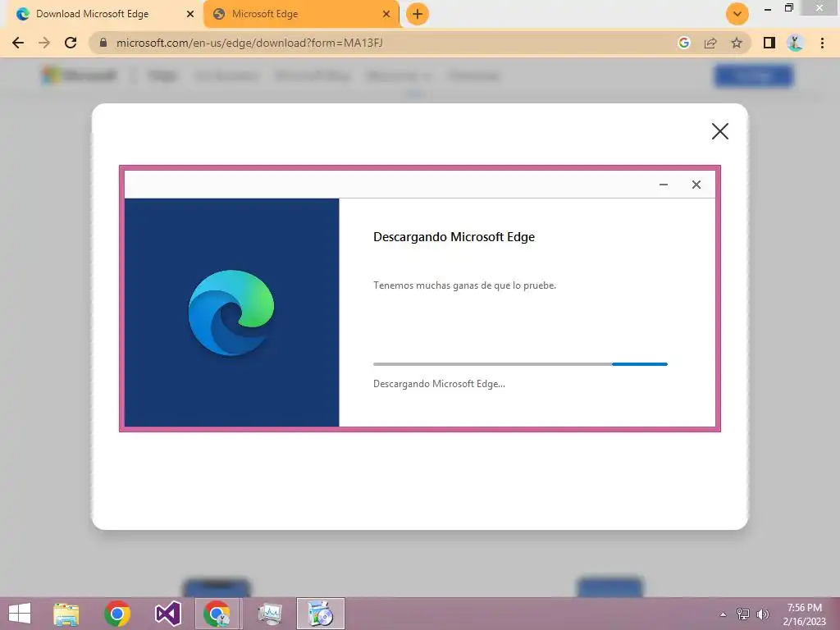The width and height of the screenshot is (840, 630).
Task: Click the Edge logo in installer
Action: coord(231,313)
